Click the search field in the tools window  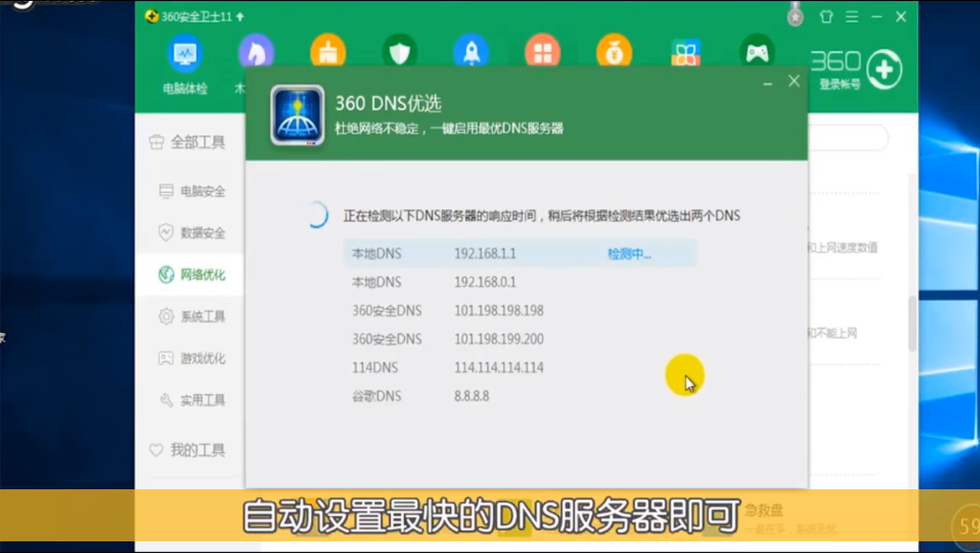coord(848,137)
